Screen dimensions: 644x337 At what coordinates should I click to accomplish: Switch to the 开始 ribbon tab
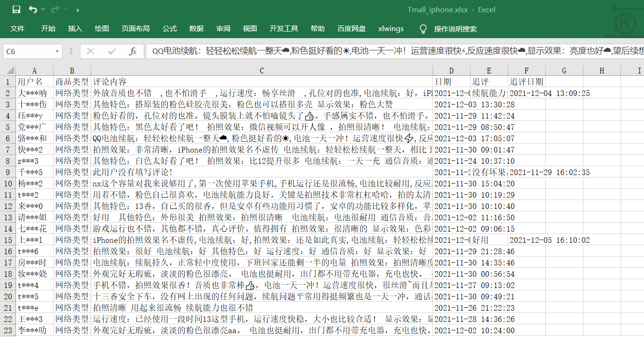[48, 29]
